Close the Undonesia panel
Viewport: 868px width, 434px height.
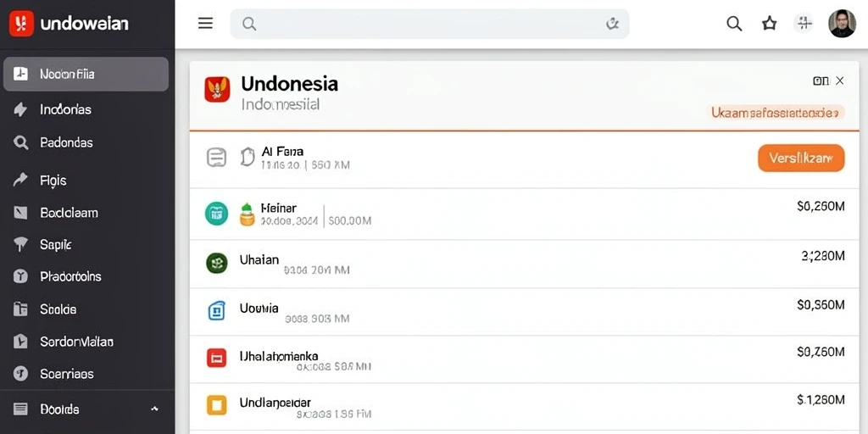pos(840,81)
